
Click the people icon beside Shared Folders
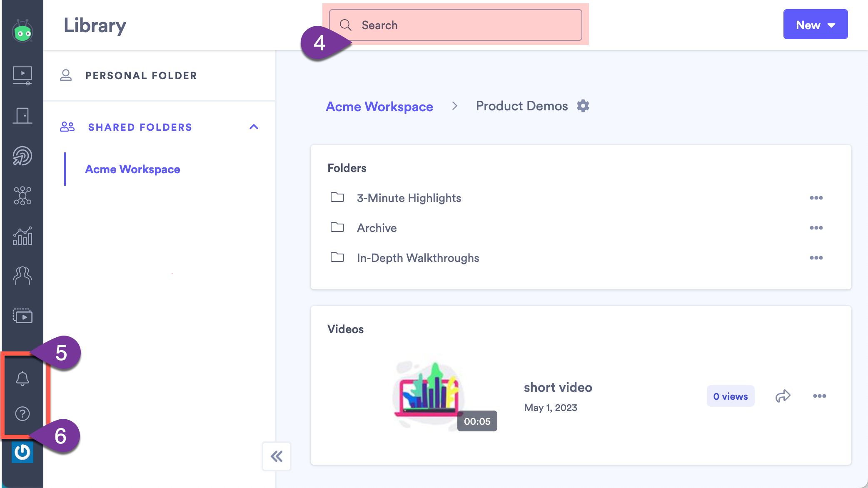pyautogui.click(x=67, y=127)
